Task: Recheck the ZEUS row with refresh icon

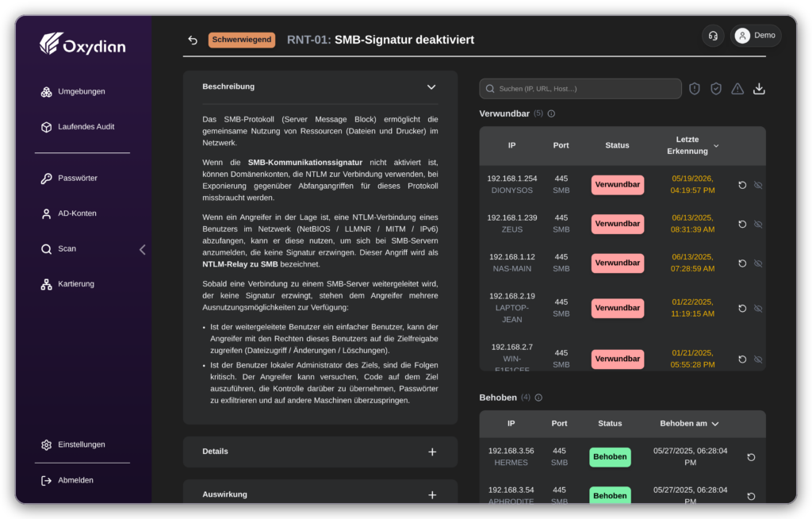Action: click(x=742, y=224)
